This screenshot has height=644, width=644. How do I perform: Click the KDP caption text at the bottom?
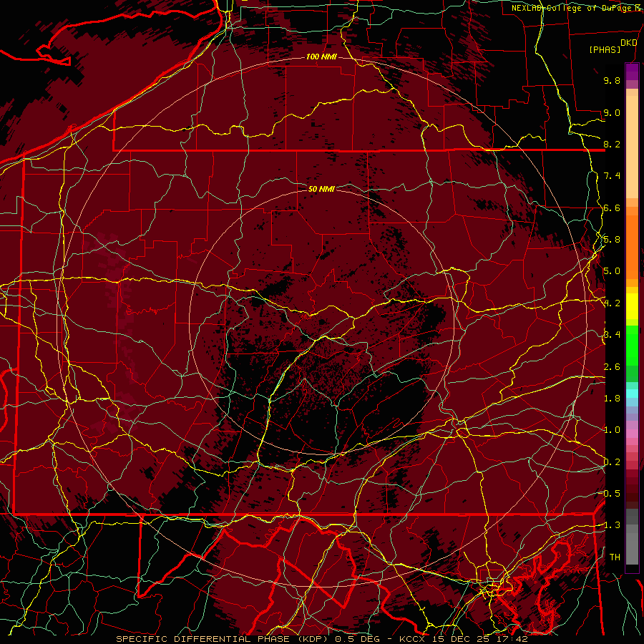pyautogui.click(x=321, y=639)
